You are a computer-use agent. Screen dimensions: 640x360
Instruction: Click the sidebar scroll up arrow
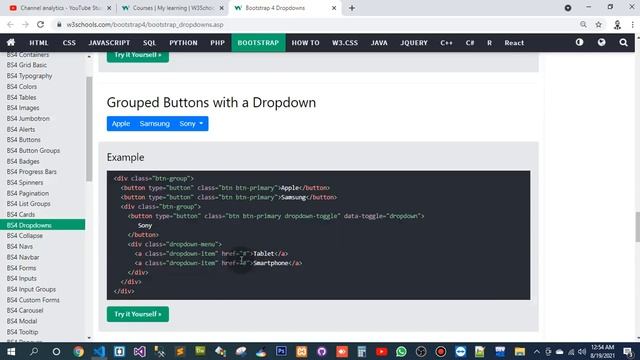tap(89, 57)
